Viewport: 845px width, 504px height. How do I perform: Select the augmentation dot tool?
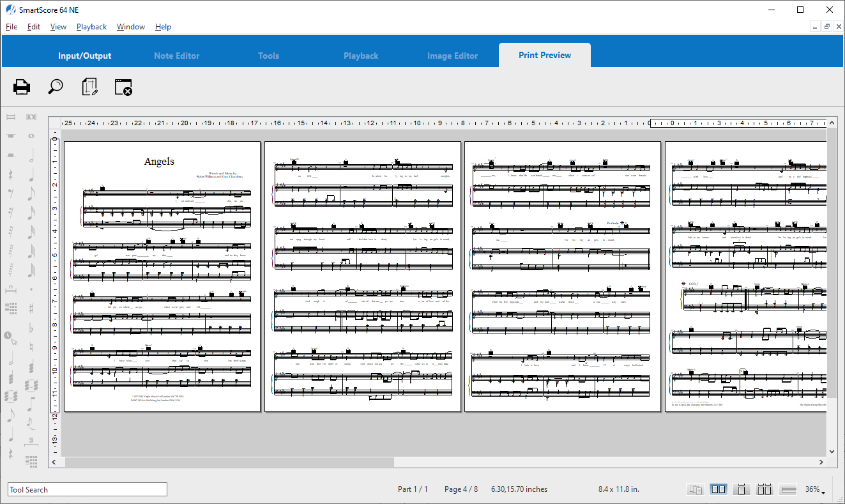pos(31,289)
